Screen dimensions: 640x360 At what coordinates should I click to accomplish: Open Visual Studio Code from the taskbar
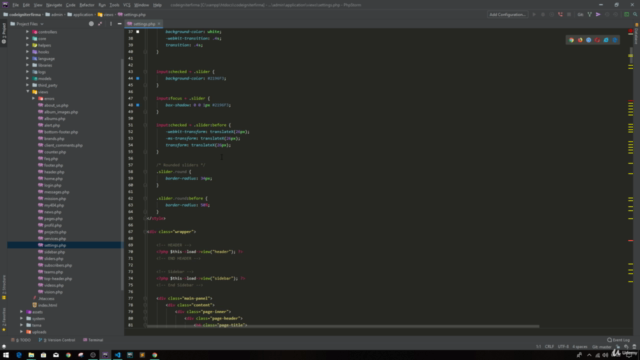(x=118, y=355)
